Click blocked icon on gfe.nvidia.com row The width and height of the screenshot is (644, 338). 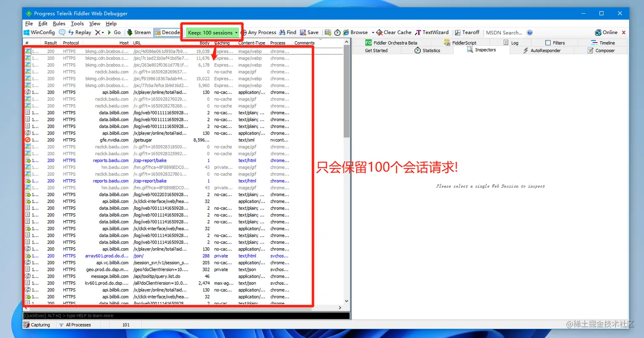(x=28, y=140)
